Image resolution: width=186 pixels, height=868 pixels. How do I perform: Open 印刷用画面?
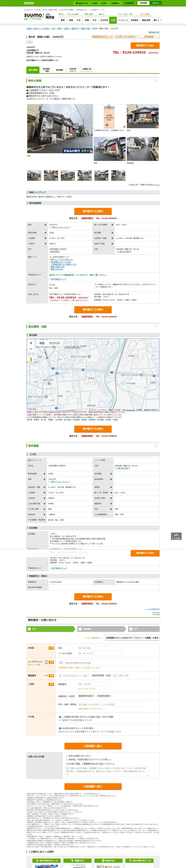click(x=149, y=37)
